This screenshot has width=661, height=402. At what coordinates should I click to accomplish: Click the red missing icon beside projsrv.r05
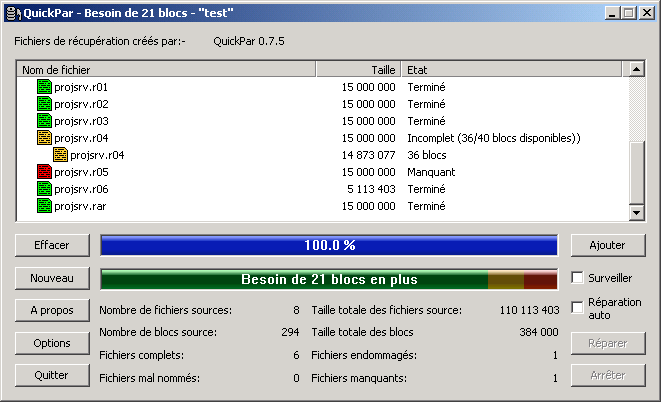coord(44,172)
